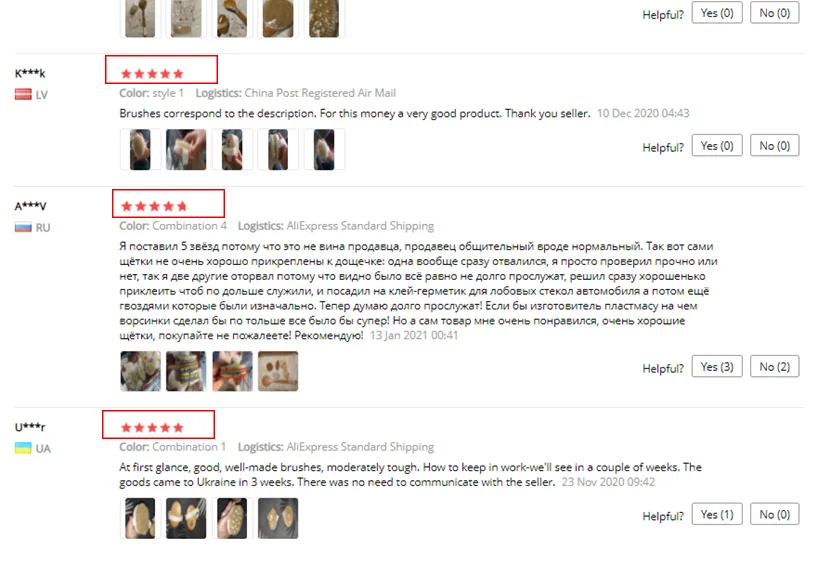Open last photo in U***r's review

(278, 518)
